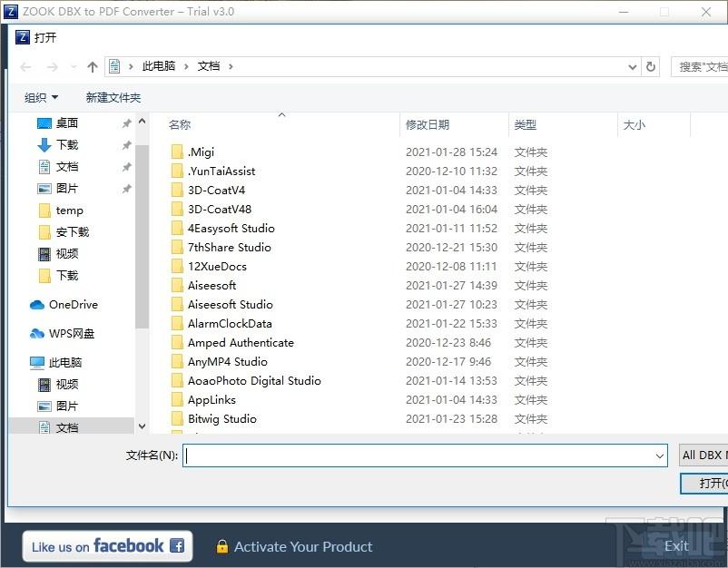The width and height of the screenshot is (728, 568).
Task: Select the Bitwig Studio folder name
Action: point(221,418)
